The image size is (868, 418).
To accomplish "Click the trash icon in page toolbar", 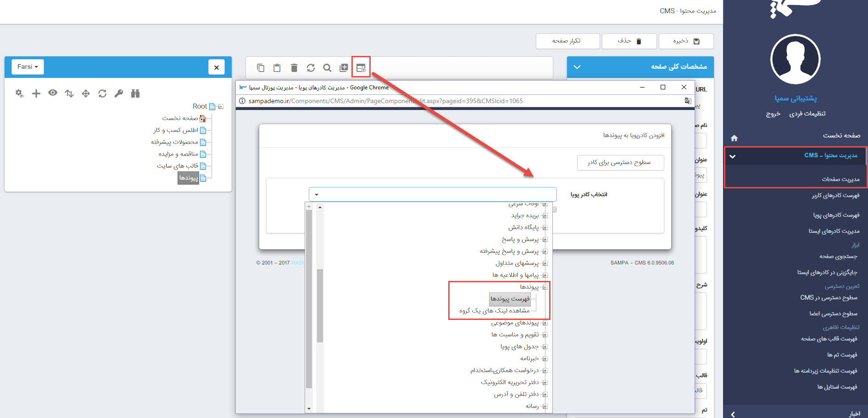I will (294, 68).
